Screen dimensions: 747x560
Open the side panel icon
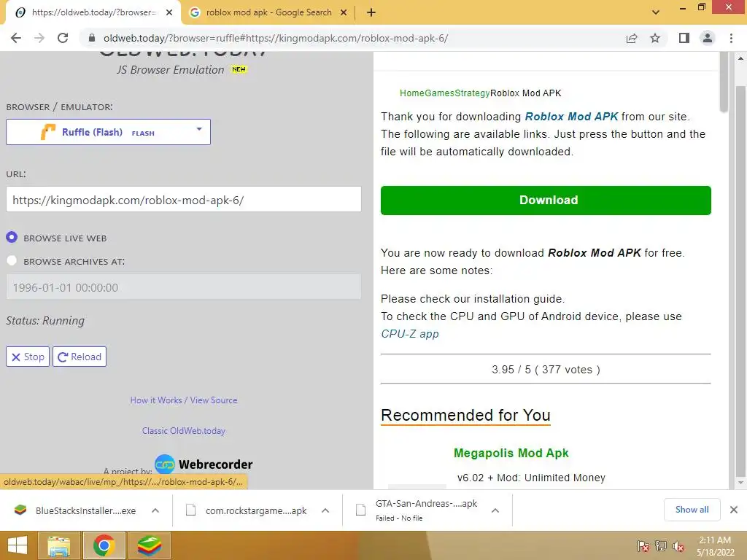(x=684, y=38)
